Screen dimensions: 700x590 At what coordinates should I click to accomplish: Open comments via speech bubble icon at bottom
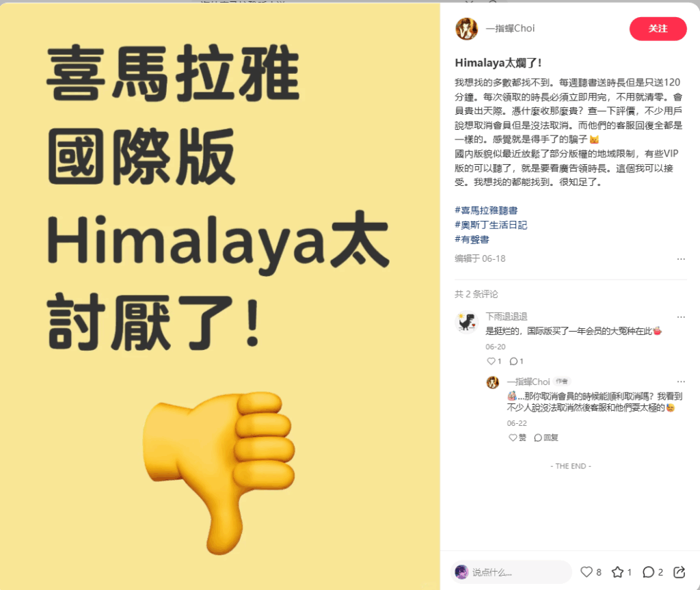point(648,572)
